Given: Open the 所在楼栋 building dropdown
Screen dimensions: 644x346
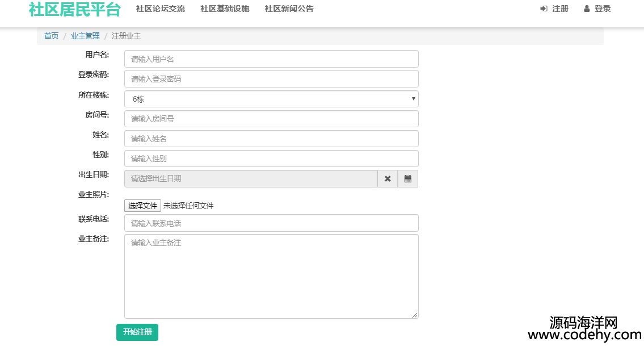Looking at the screenshot, I should click(271, 99).
